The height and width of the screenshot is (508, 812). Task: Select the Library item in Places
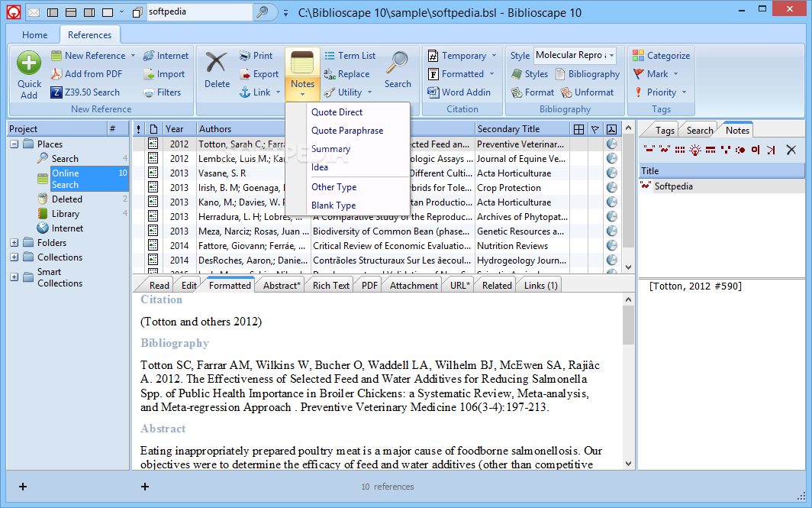pos(66,214)
